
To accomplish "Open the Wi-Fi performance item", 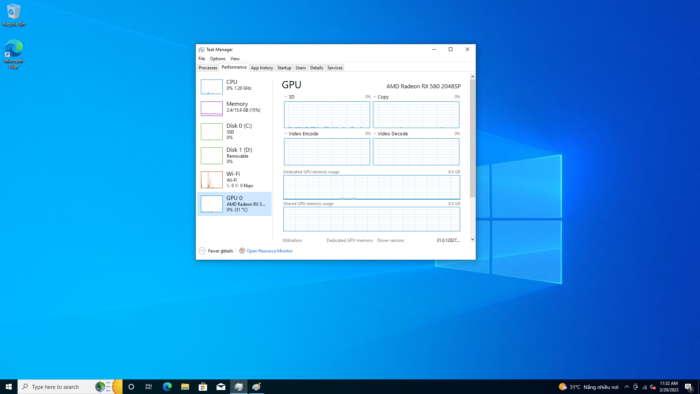I will (x=234, y=180).
